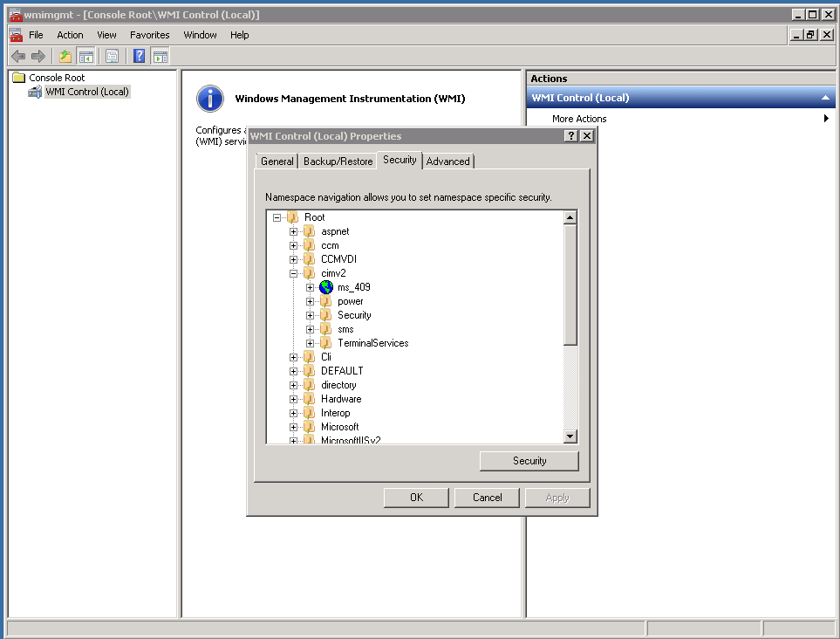Click the MMC icon at the left of the menu bar
Viewport: 840px width, 639px height.
(16, 35)
